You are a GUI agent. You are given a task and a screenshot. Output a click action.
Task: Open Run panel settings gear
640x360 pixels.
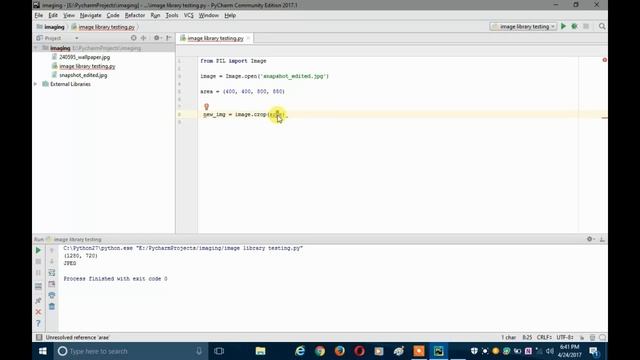(590, 239)
